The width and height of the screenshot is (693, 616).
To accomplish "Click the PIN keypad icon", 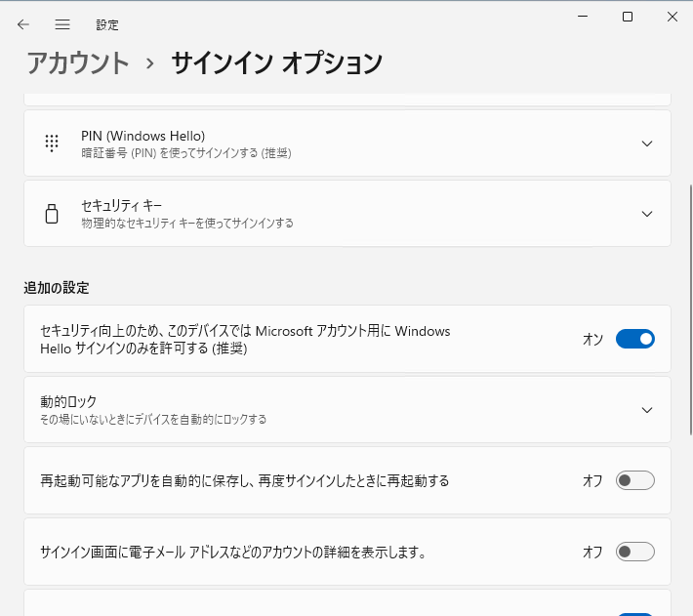I will [x=52, y=144].
